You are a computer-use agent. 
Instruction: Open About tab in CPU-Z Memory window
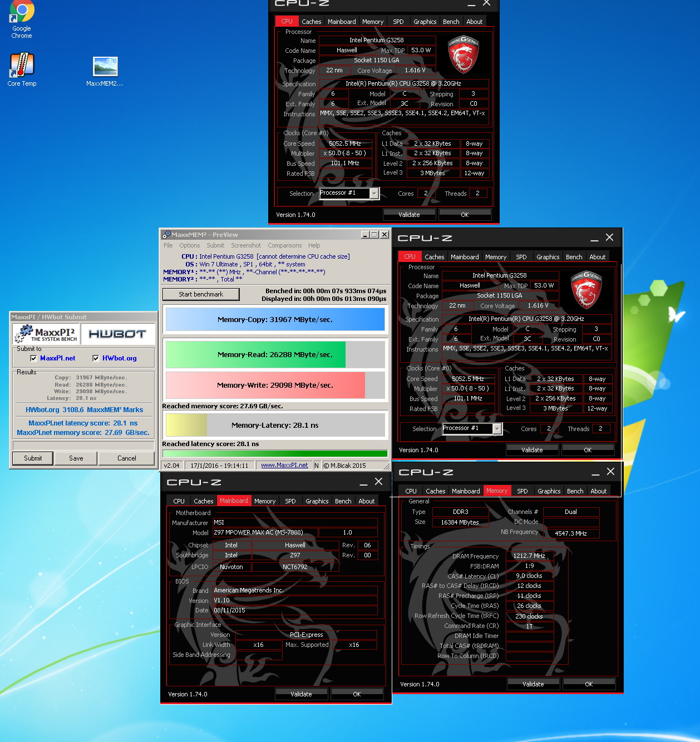click(x=599, y=491)
